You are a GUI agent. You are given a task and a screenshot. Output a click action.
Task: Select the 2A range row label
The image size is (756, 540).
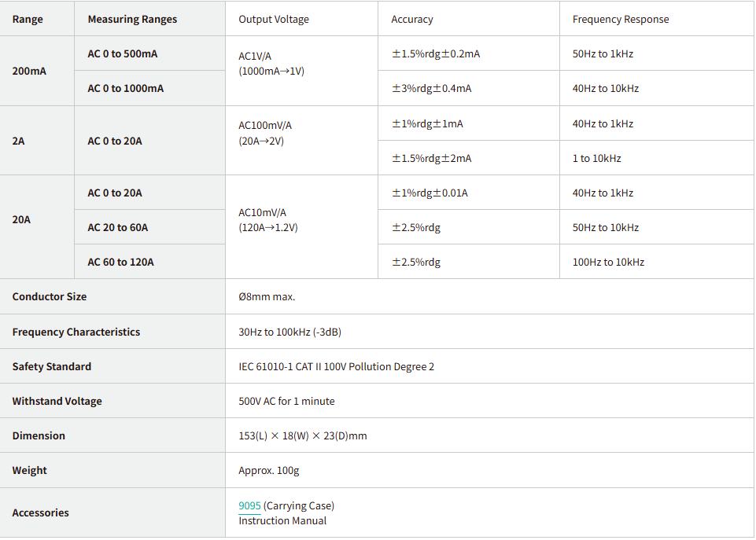[19, 141]
